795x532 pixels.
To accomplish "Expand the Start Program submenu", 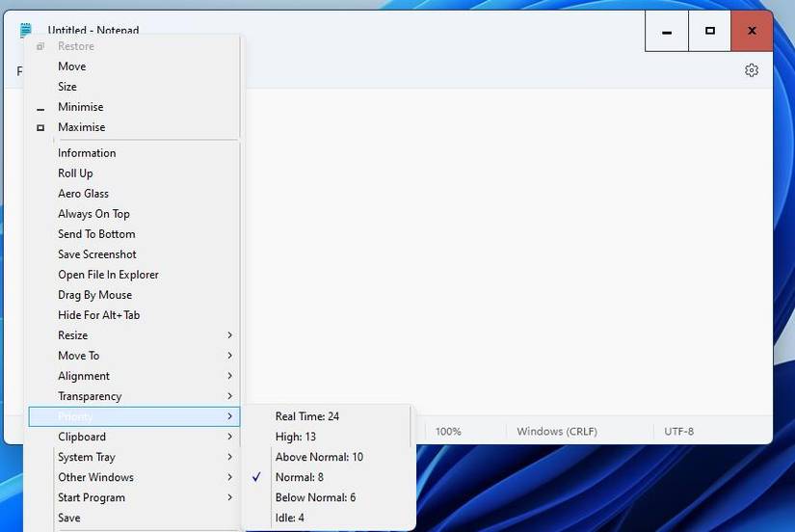I will tap(134, 498).
